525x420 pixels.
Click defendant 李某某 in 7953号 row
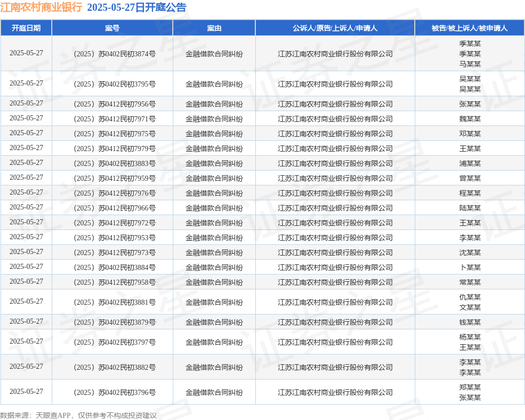pyautogui.click(x=470, y=238)
